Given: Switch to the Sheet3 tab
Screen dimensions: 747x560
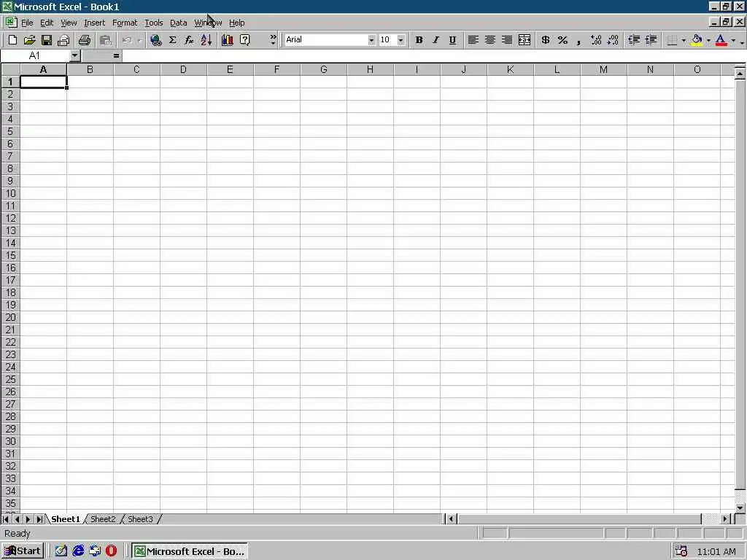Looking at the screenshot, I should pyautogui.click(x=140, y=519).
